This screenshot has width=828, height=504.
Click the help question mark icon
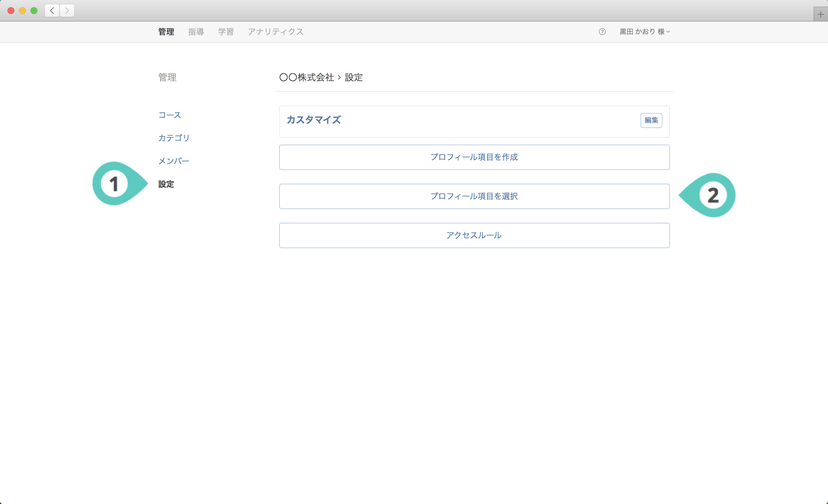[x=602, y=32]
